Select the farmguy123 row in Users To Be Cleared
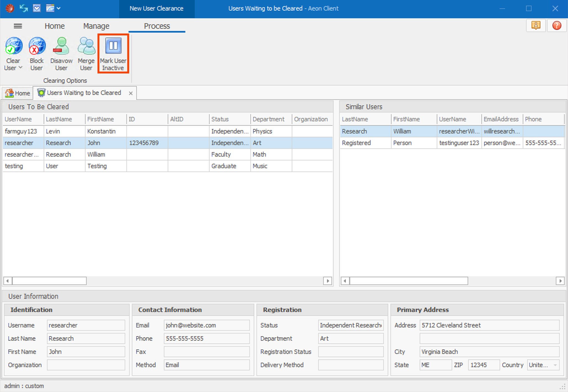 pyautogui.click(x=83, y=131)
